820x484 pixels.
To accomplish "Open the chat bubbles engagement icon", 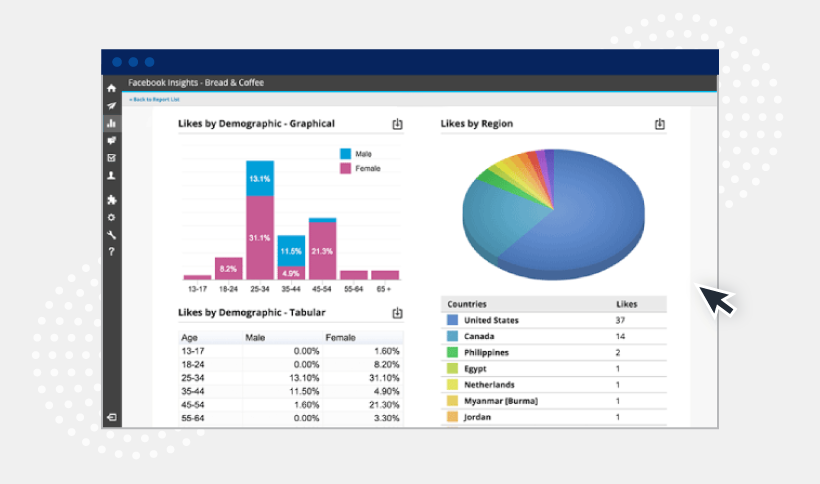I will point(111,141).
